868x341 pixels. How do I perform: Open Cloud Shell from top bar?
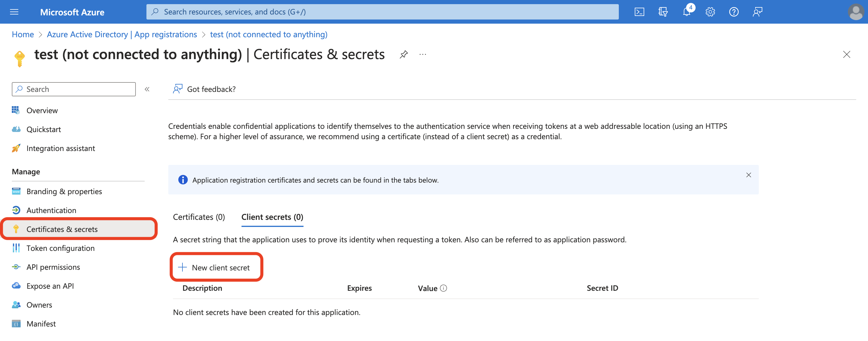click(639, 12)
